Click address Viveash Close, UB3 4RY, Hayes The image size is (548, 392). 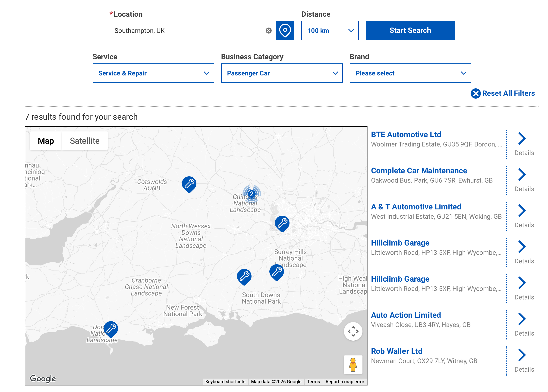coord(421,325)
